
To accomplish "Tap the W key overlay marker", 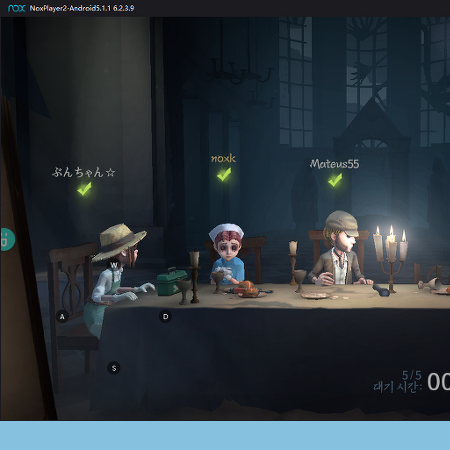I will tap(114, 265).
